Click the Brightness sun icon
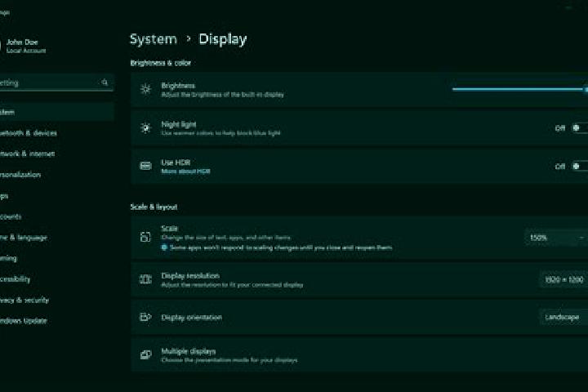The height and width of the screenshot is (392, 588). (145, 89)
